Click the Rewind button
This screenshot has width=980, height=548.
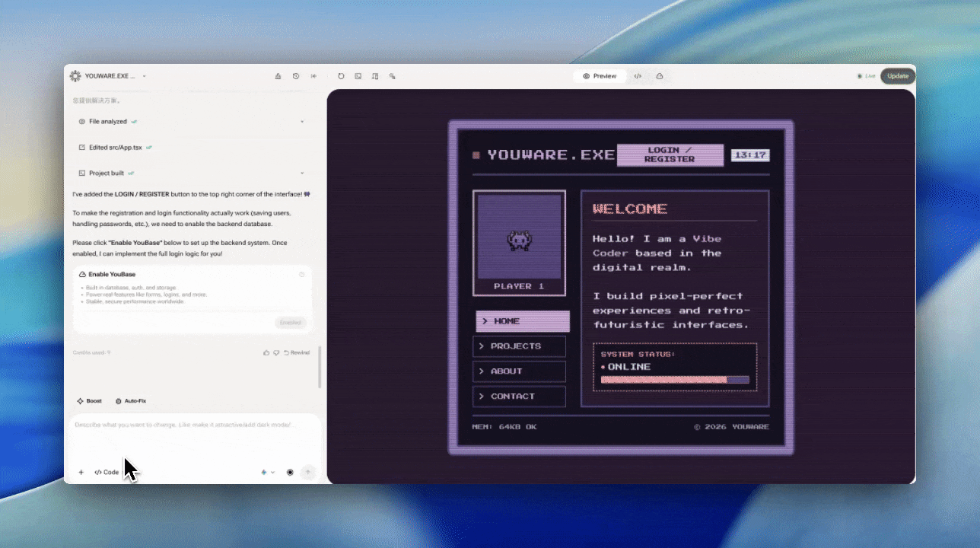pyautogui.click(x=297, y=352)
